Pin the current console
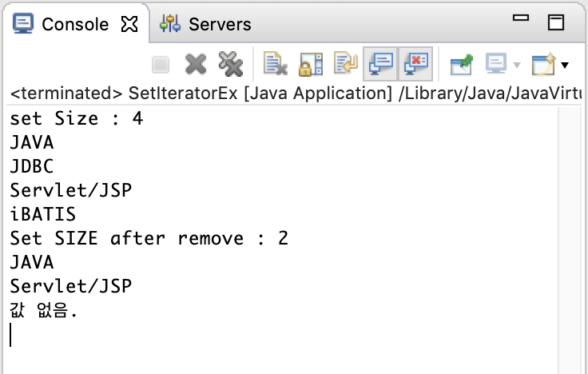 coord(461,65)
